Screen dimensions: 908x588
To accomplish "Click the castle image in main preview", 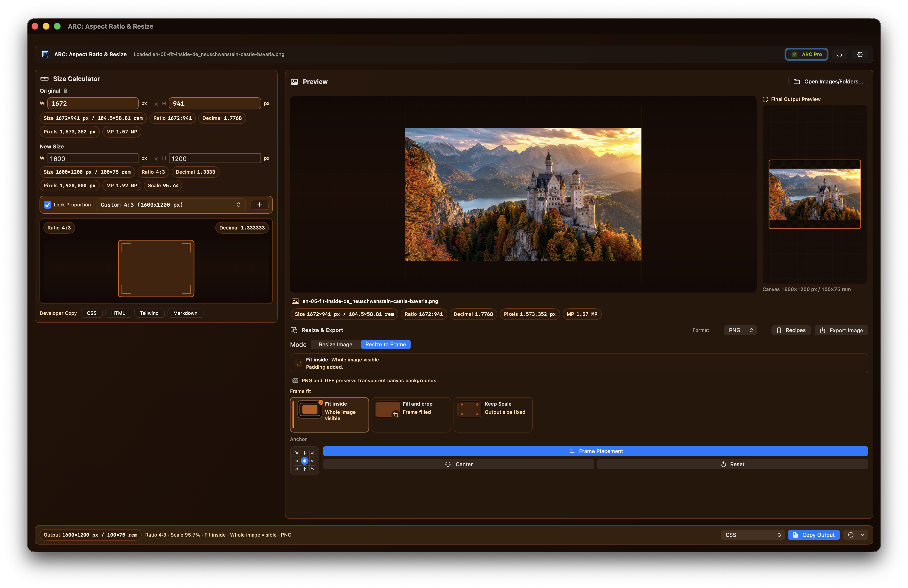I will 523,194.
